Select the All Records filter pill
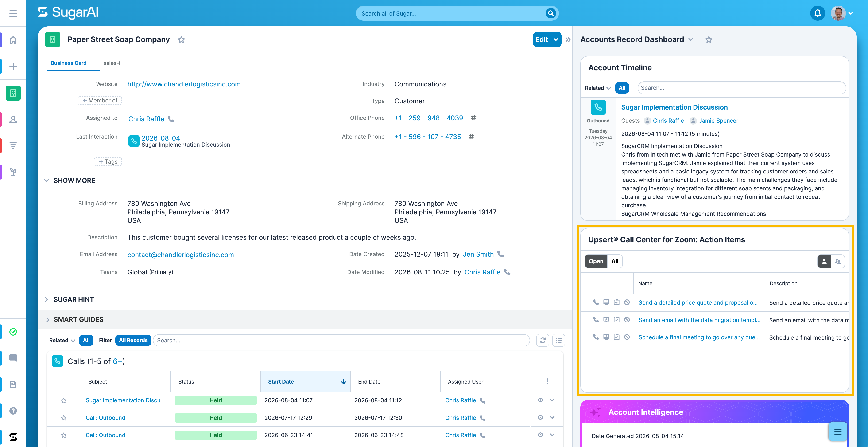868x447 pixels. [133, 341]
